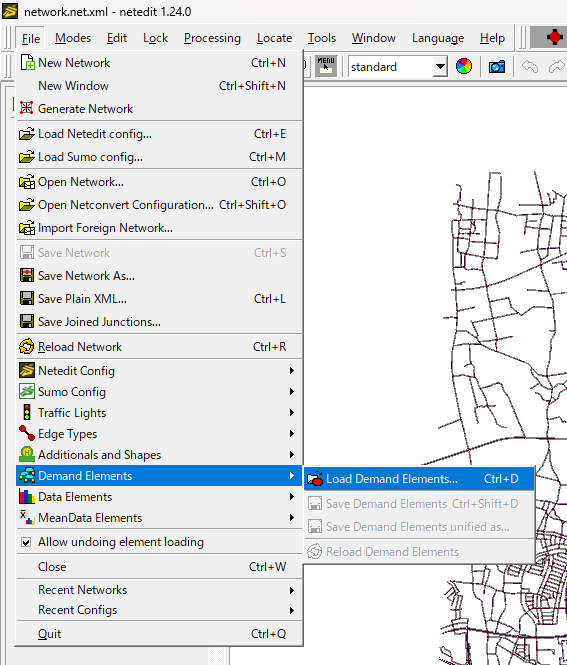Open the standard view scheme dropdown
The width and height of the screenshot is (567, 665).
tap(440, 67)
